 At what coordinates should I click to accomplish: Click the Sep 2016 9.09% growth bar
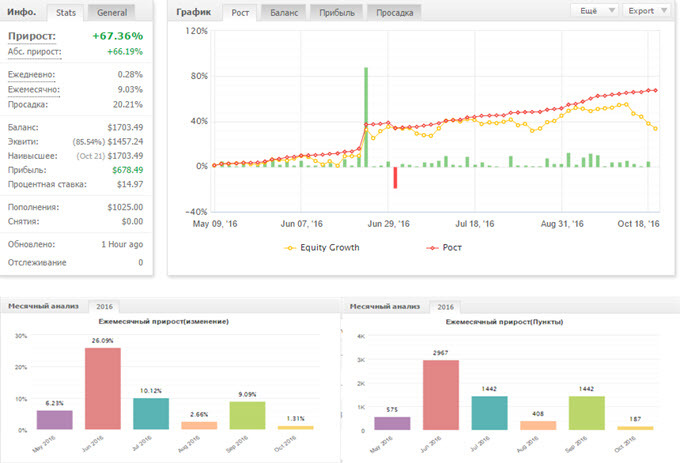click(247, 415)
